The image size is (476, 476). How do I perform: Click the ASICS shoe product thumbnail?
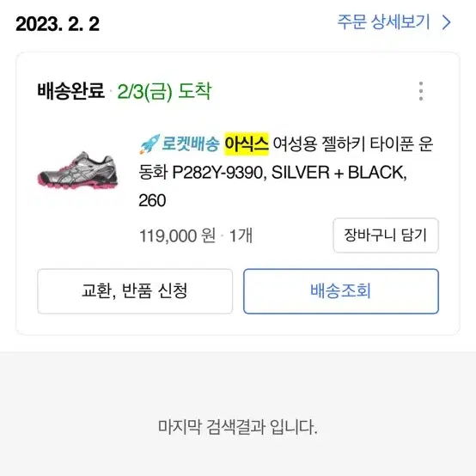[77, 170]
